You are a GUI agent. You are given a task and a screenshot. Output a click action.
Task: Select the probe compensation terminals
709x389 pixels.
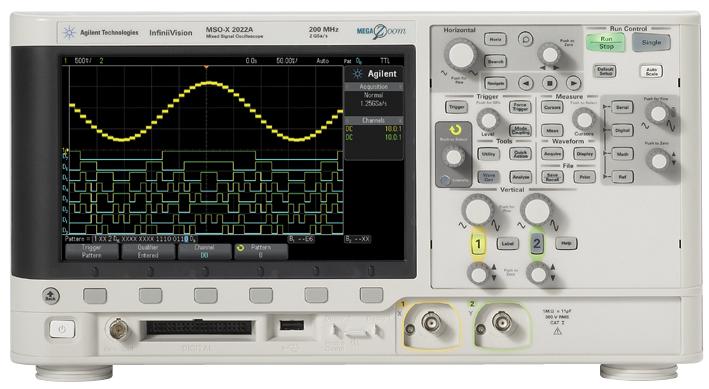coord(357,332)
